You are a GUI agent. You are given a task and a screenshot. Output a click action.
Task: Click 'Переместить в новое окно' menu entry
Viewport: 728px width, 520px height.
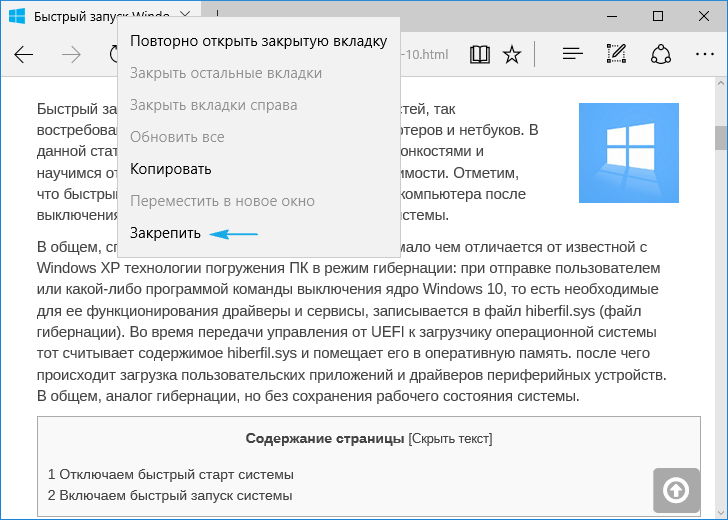coord(223,201)
